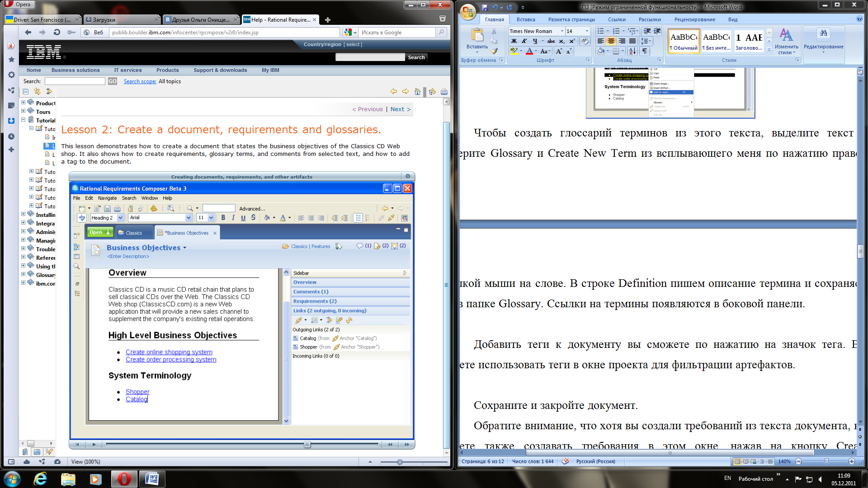
Task: Open Opera downloads panel in sidebar
Action: point(11,121)
